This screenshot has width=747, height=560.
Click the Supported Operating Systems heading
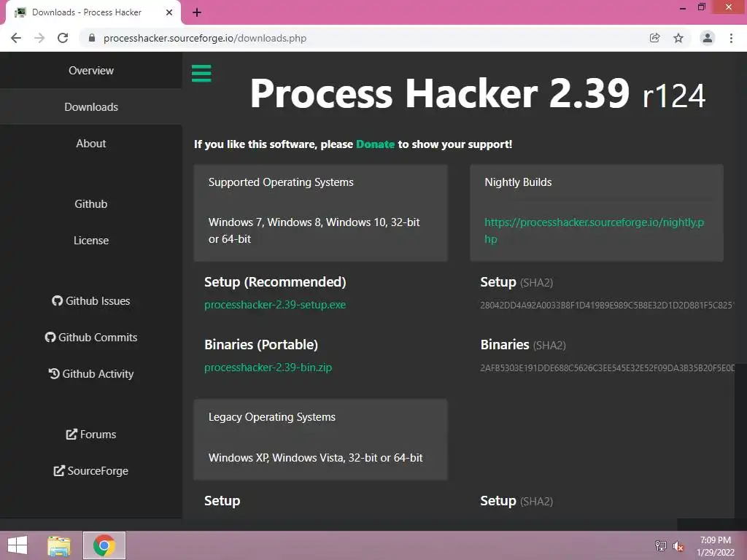[x=281, y=182]
